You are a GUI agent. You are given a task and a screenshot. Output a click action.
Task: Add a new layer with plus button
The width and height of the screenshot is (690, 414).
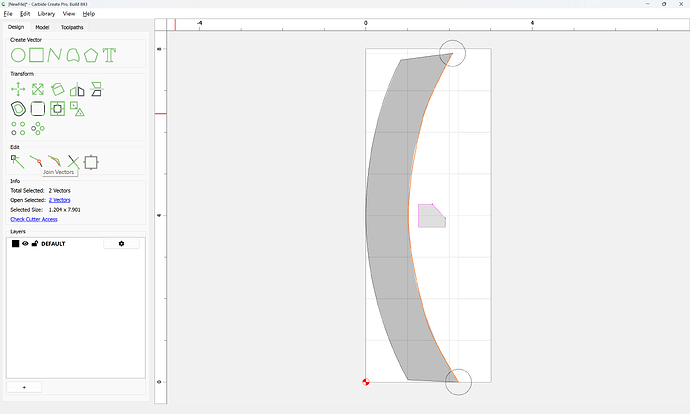point(24,387)
